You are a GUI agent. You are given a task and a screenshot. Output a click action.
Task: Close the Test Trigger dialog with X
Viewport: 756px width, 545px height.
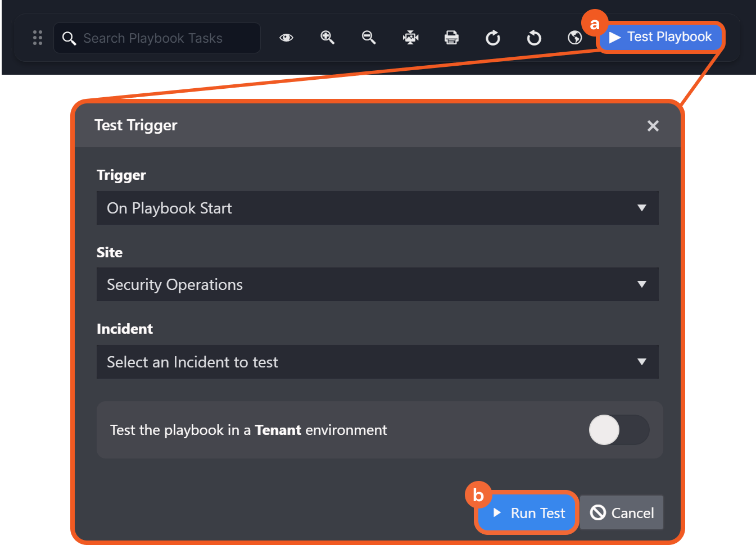[x=653, y=126]
